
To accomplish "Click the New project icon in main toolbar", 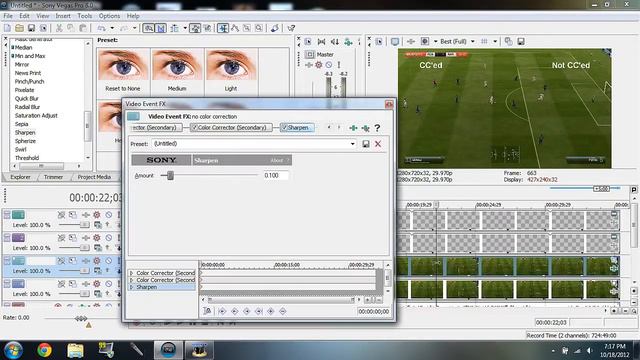I will (x=7, y=28).
